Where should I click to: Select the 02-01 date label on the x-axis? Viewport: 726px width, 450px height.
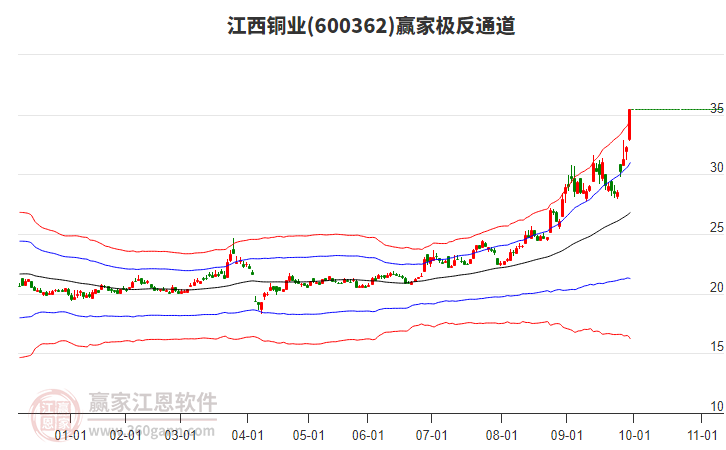click(x=125, y=436)
